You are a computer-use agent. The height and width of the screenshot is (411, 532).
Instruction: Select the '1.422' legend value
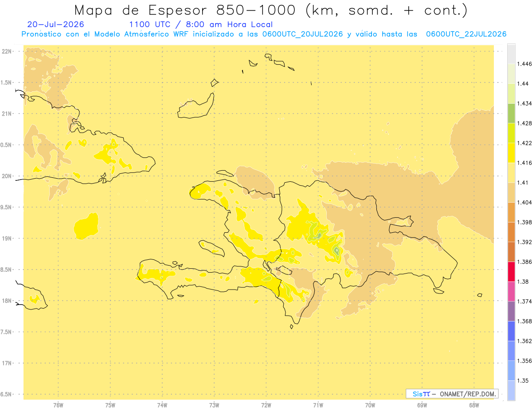524,143
